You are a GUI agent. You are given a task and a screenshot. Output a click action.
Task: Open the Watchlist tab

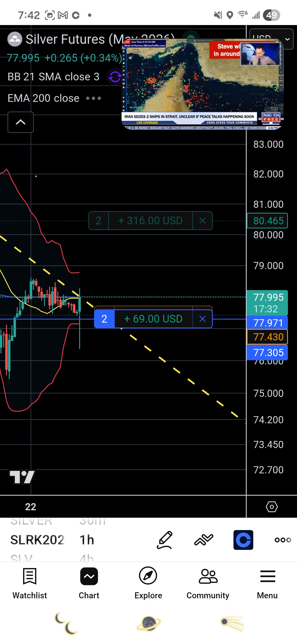tap(30, 583)
